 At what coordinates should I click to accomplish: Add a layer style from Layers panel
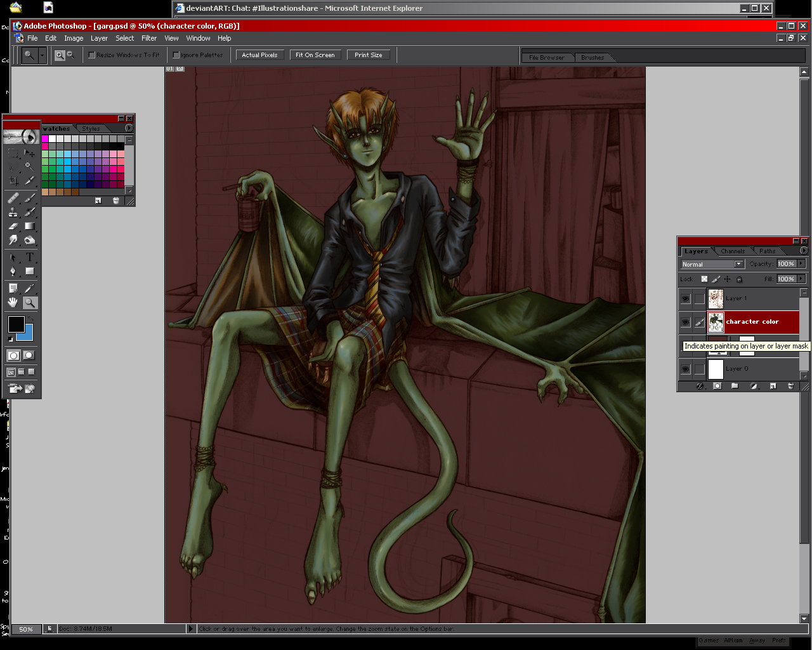click(700, 386)
